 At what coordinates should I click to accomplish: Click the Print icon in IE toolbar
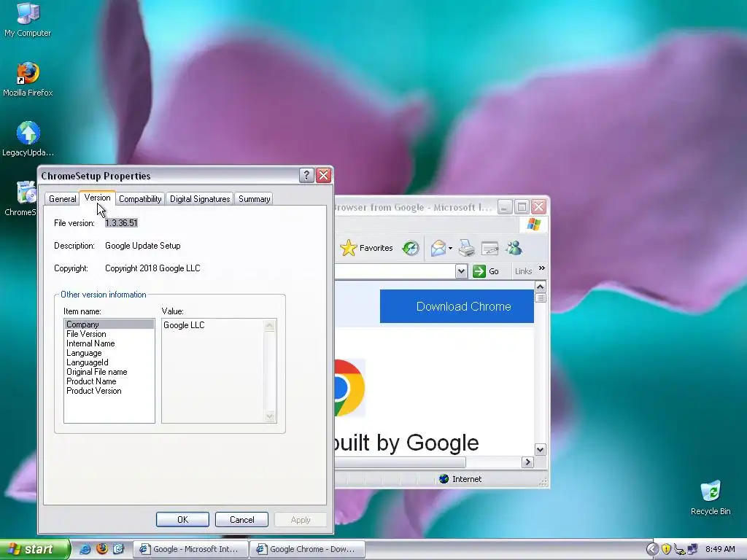pyautogui.click(x=466, y=248)
